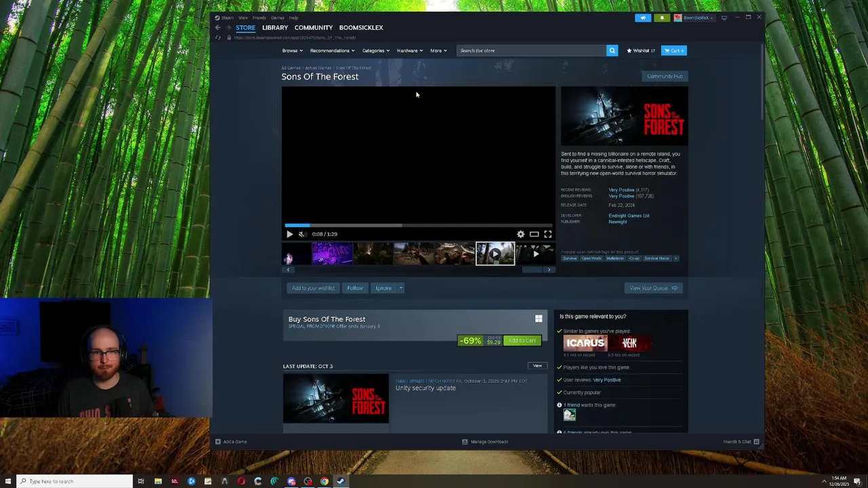The image size is (868, 488).
Task: Click the store search magnifier button
Action: (x=612, y=50)
